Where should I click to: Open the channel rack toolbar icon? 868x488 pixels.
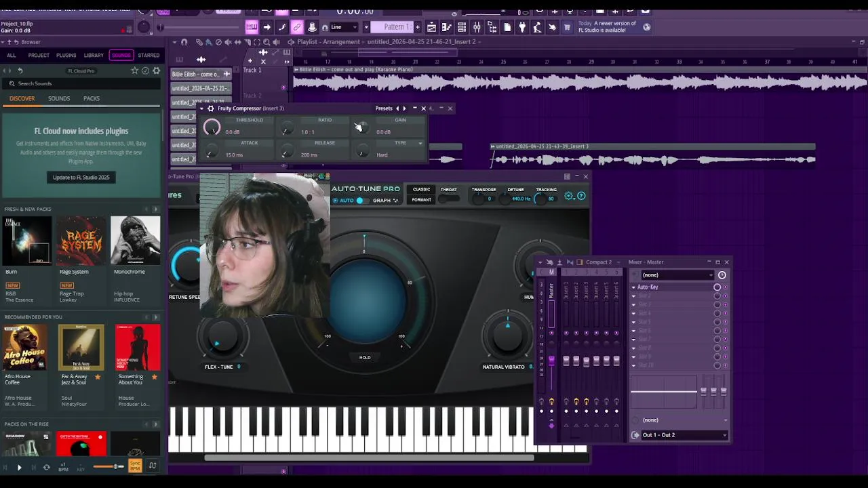(462, 27)
